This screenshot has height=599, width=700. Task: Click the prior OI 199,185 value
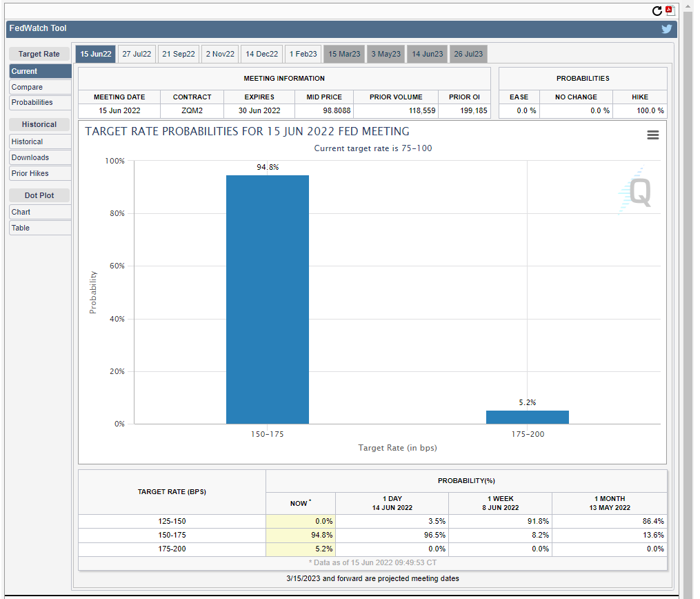tap(474, 111)
